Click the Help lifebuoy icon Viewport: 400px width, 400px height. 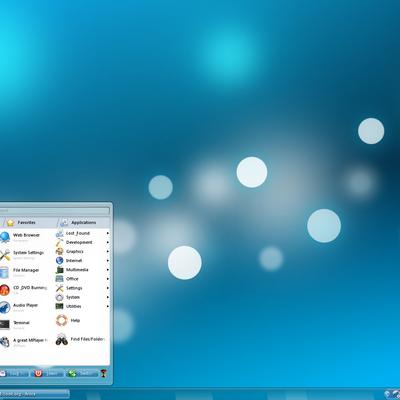pos(62,320)
